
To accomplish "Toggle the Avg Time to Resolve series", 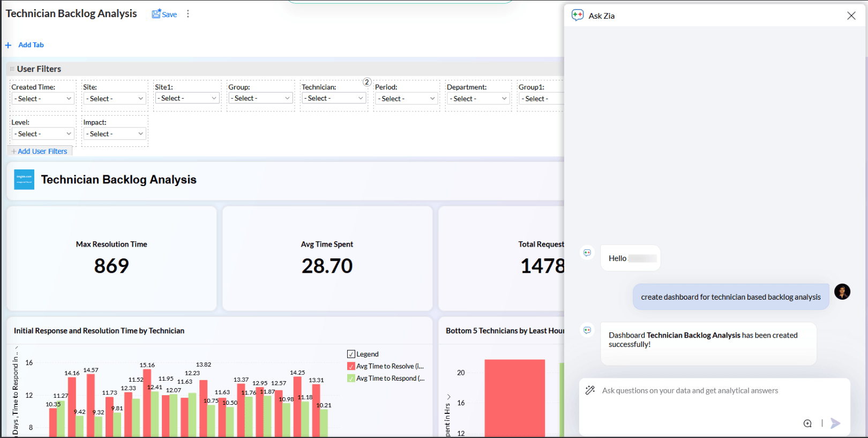I will pyautogui.click(x=351, y=366).
